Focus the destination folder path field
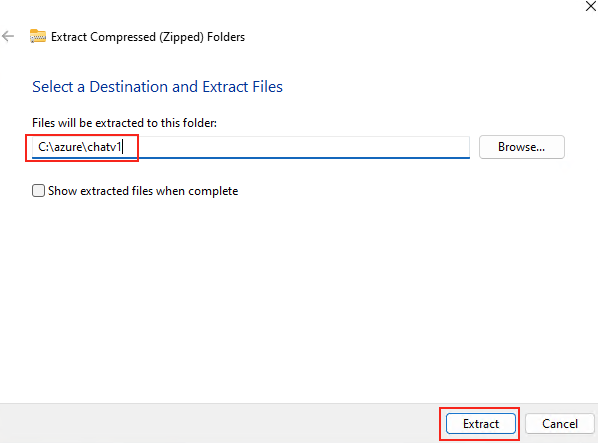 (251, 147)
